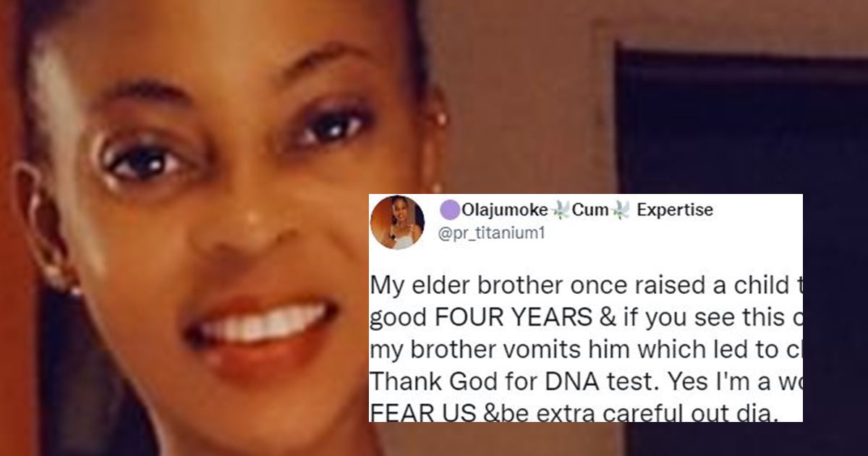The width and height of the screenshot is (868, 456).
Task: Click the dove emoji before Expertise
Action: (620, 211)
